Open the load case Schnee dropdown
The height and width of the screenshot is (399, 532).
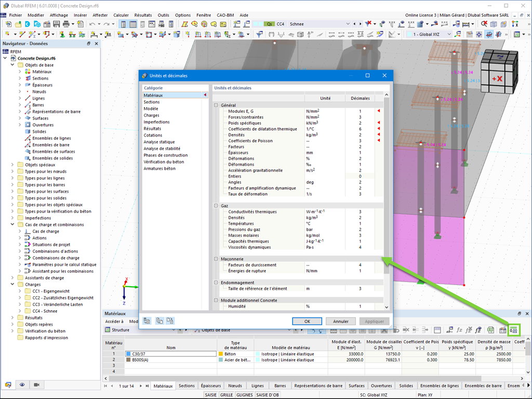point(348,24)
